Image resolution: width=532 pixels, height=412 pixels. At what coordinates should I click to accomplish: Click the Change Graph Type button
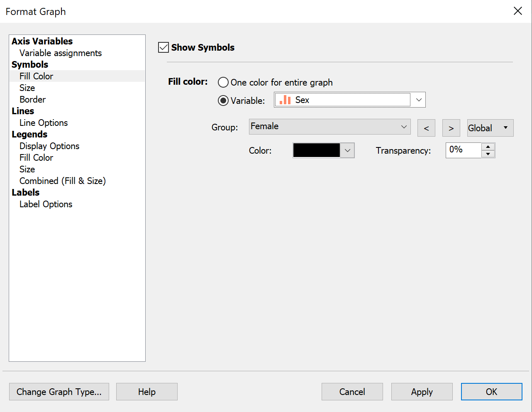click(59, 392)
